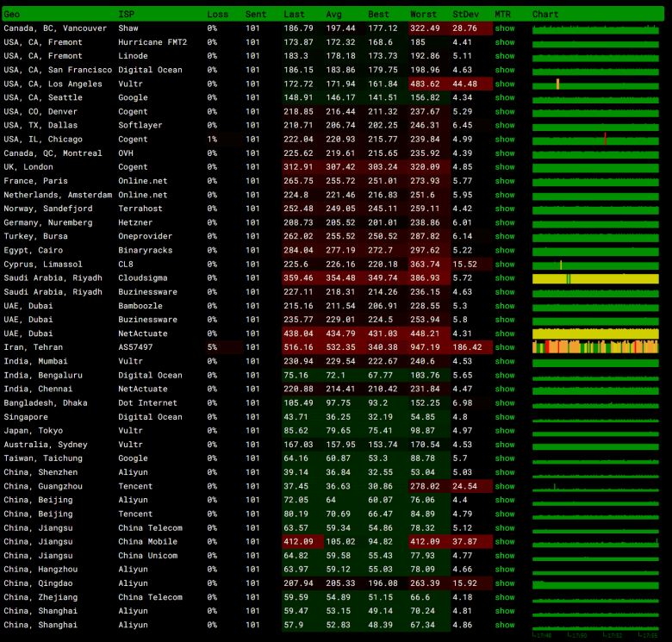
Task: Open MTR 'show' link for Canada Vancouver Shaw
Action: coord(504,28)
